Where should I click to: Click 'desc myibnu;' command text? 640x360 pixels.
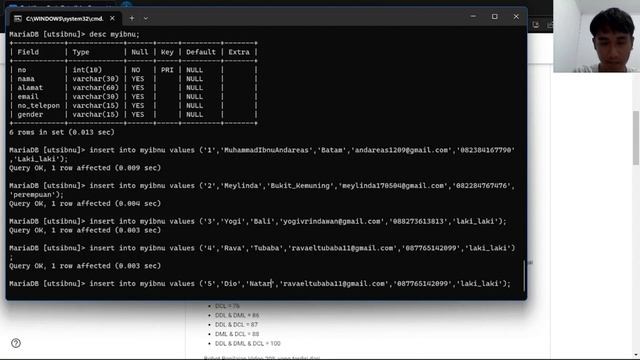114,34
